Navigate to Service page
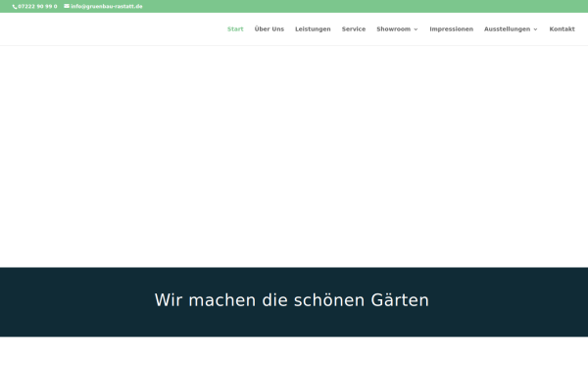This screenshot has width=588, height=368. [354, 28]
